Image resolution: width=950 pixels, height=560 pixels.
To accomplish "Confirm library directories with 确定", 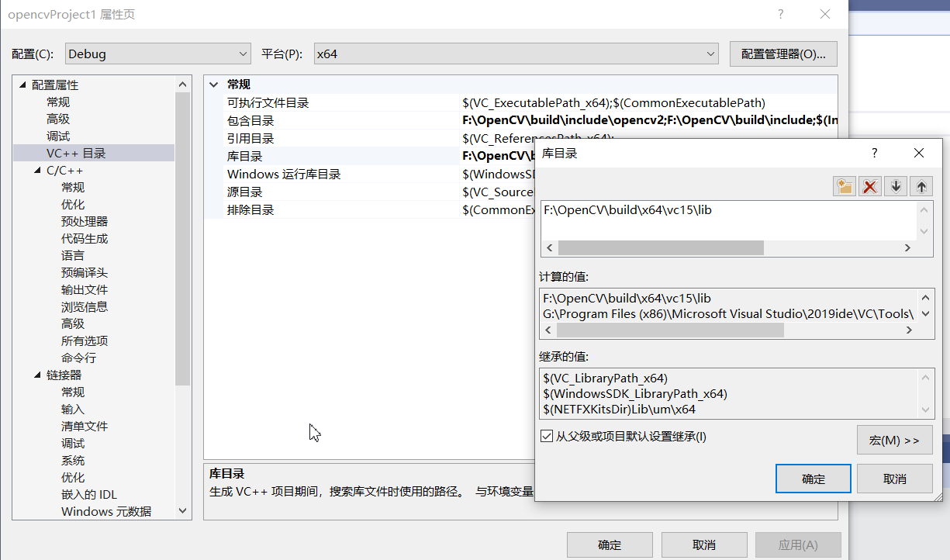I will pyautogui.click(x=813, y=478).
